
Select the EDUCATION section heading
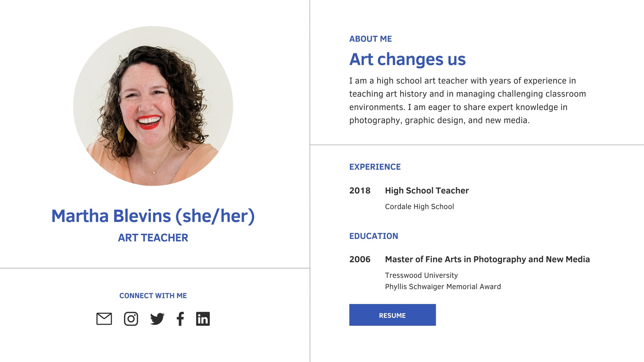coord(374,236)
